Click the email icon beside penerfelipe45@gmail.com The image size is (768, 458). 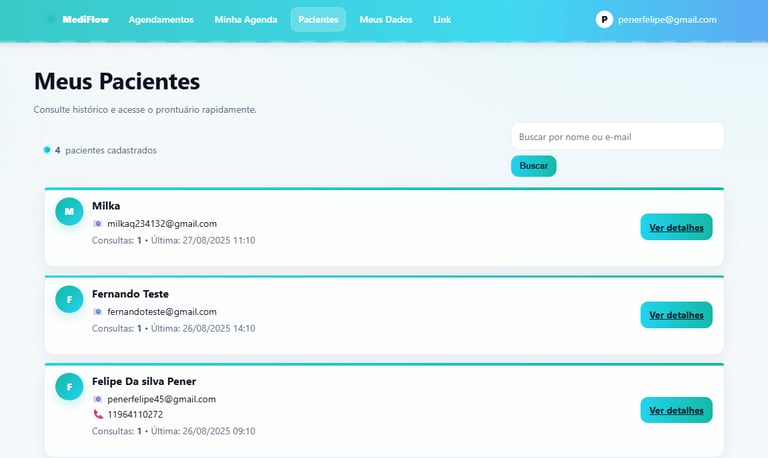tap(98, 399)
